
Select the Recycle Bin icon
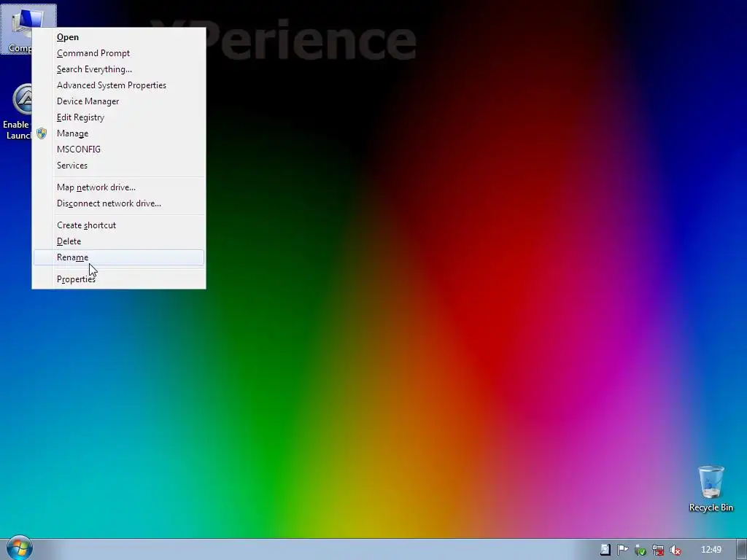pyautogui.click(x=711, y=489)
